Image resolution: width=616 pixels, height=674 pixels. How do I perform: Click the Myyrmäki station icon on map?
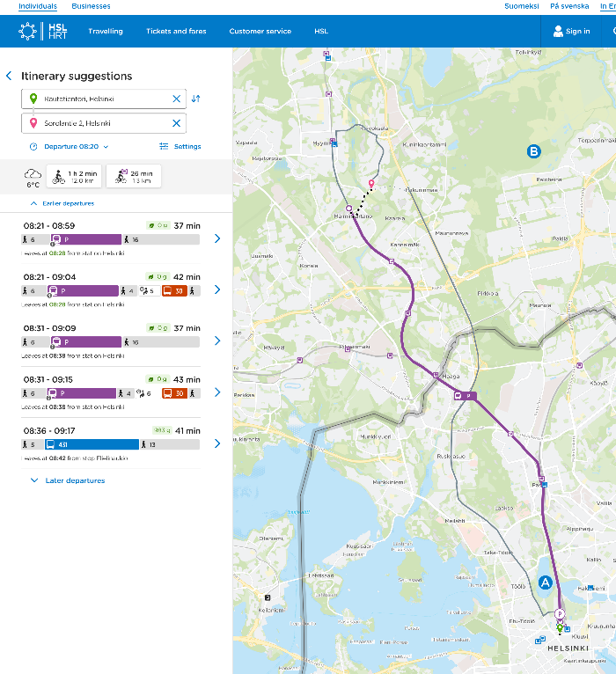[x=334, y=143]
